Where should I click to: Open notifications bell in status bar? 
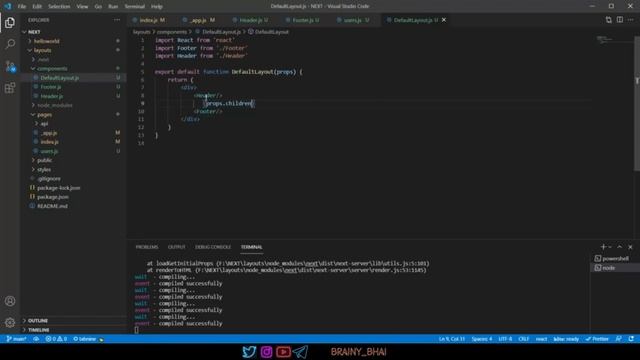coord(631,339)
